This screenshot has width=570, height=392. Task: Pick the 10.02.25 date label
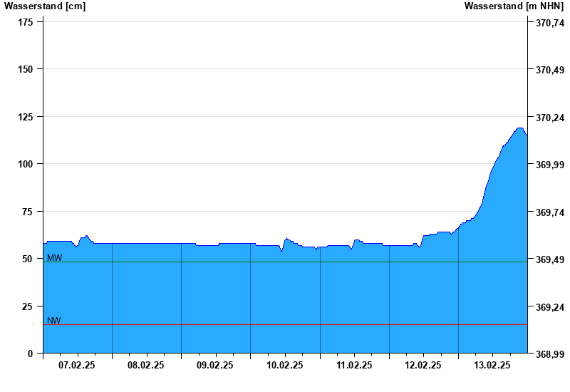pyautogui.click(x=285, y=365)
